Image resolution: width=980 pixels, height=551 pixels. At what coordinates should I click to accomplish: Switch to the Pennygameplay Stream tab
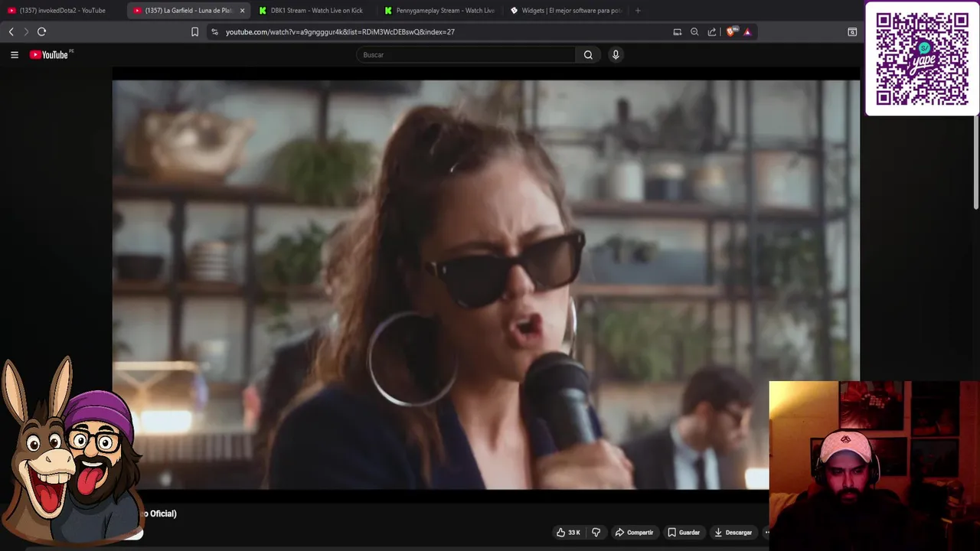[x=438, y=11]
